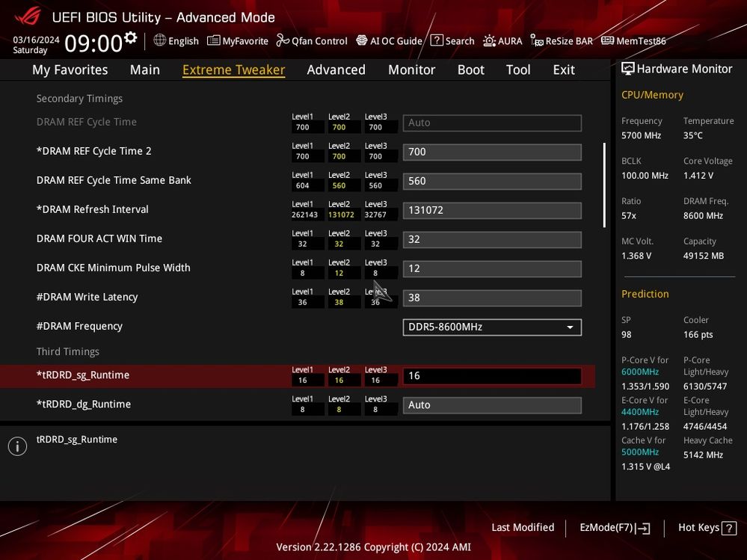Click the AI OC Guide brain icon
This screenshot has width=747, height=560.
[x=362, y=40]
